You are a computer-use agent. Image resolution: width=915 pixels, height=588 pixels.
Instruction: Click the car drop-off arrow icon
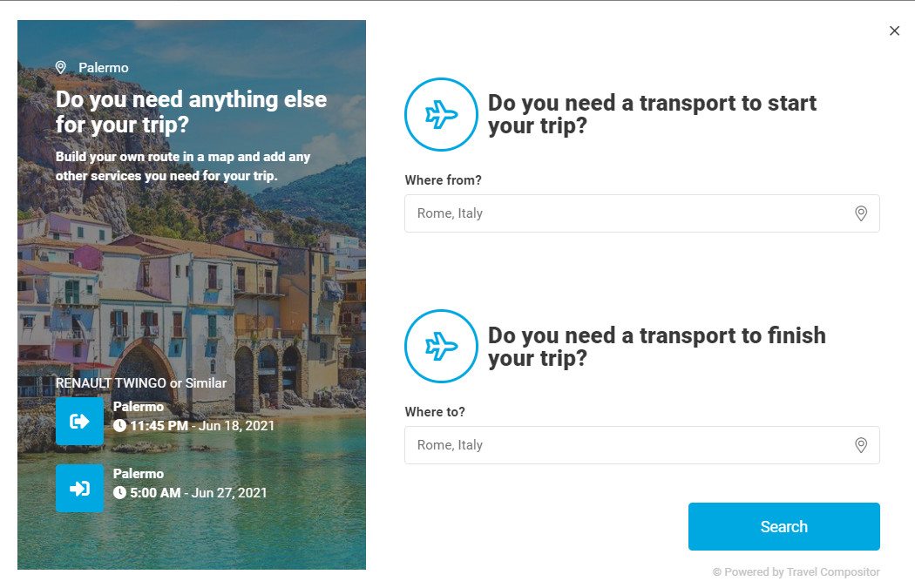(x=79, y=489)
